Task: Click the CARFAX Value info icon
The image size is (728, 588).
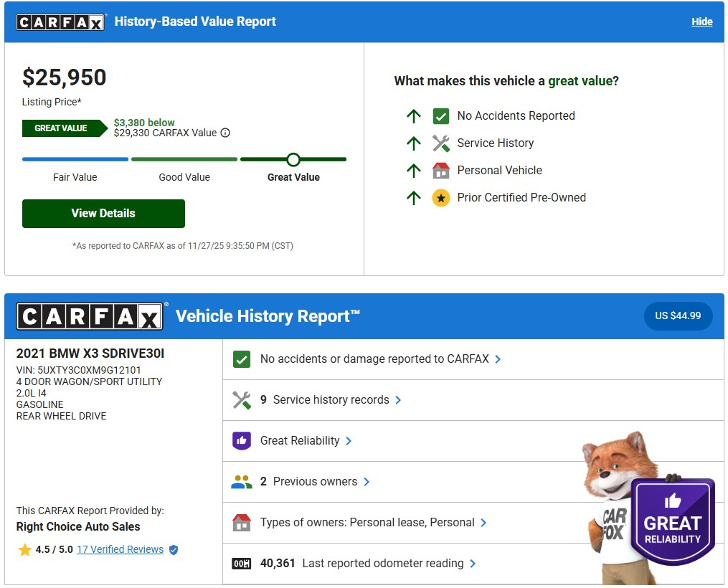Action: [x=225, y=133]
